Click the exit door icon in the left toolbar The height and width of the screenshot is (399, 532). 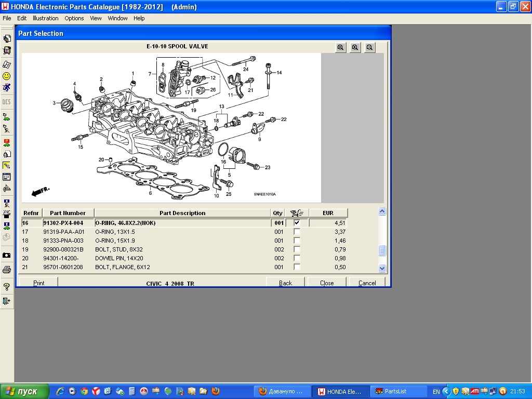pos(6,301)
